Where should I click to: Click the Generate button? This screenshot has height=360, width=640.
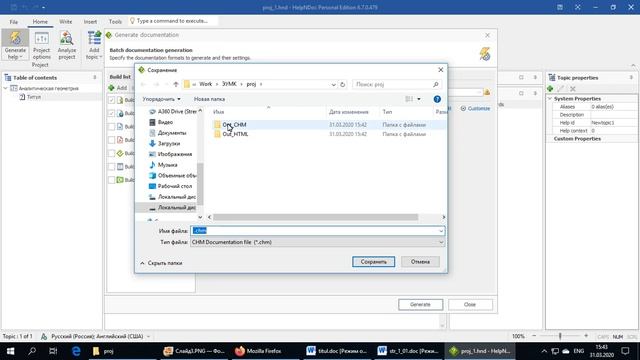pyautogui.click(x=420, y=304)
